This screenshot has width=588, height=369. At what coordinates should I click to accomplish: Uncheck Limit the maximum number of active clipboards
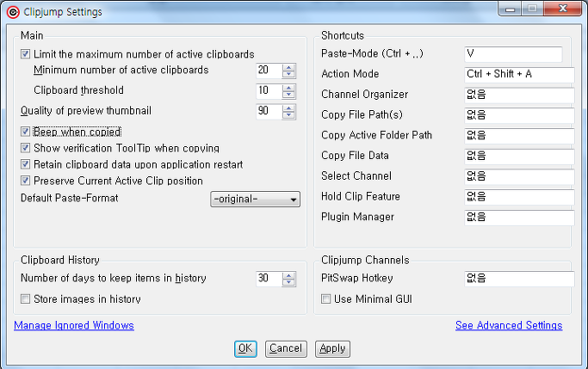pos(25,54)
